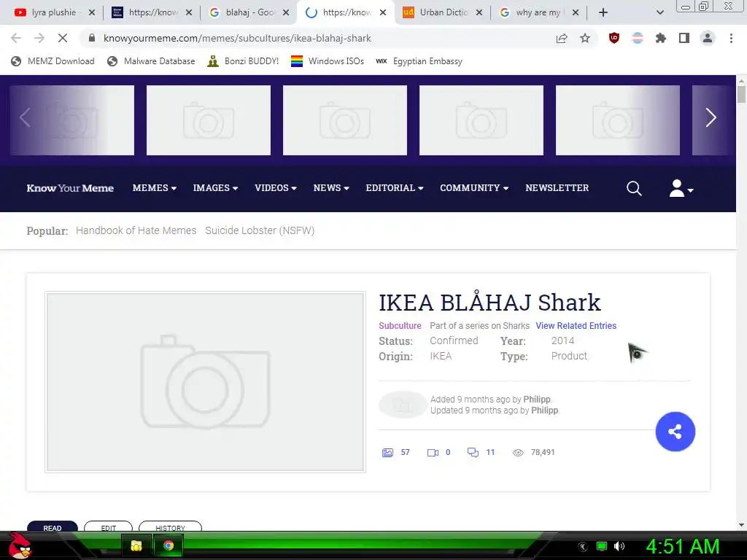Image resolution: width=747 pixels, height=560 pixels.
Task: Open the Subculture category link
Action: 400,326
